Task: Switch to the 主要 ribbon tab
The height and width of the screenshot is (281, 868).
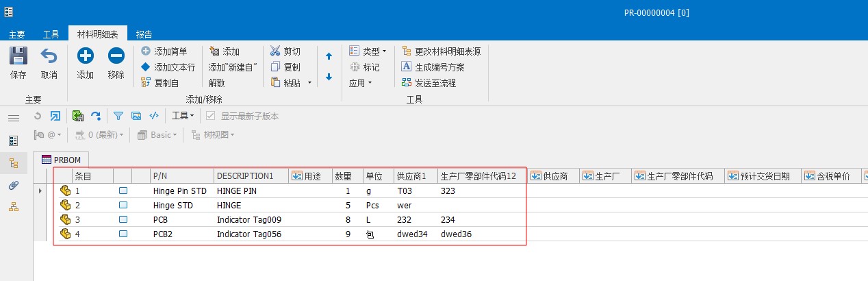Action: tap(17, 34)
